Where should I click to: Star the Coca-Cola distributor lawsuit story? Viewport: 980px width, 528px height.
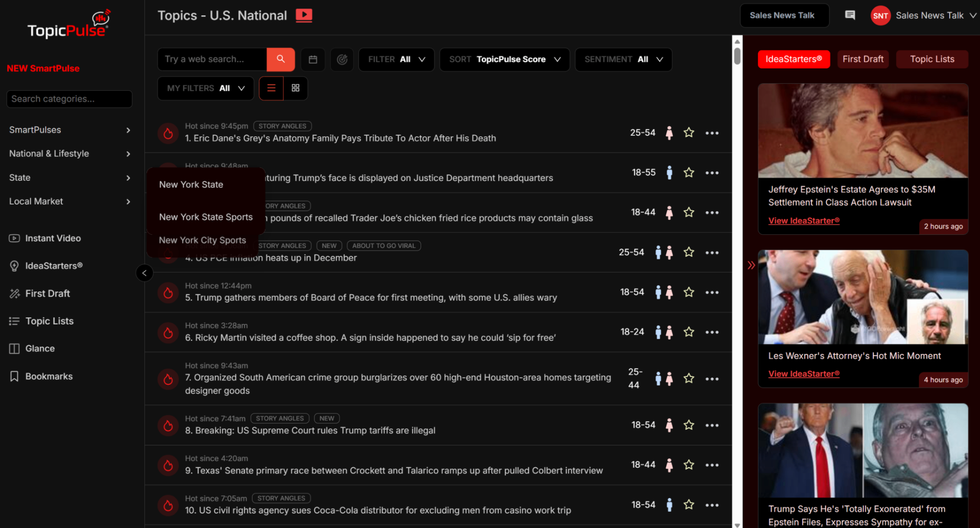tap(689, 505)
